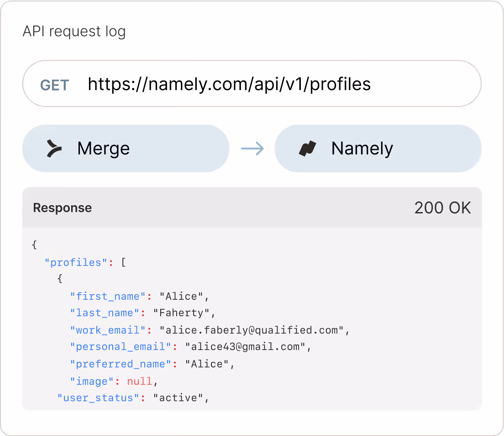Viewport: 504px width, 436px height.
Task: Click the "personal_email" JSON key
Action: coord(121,346)
